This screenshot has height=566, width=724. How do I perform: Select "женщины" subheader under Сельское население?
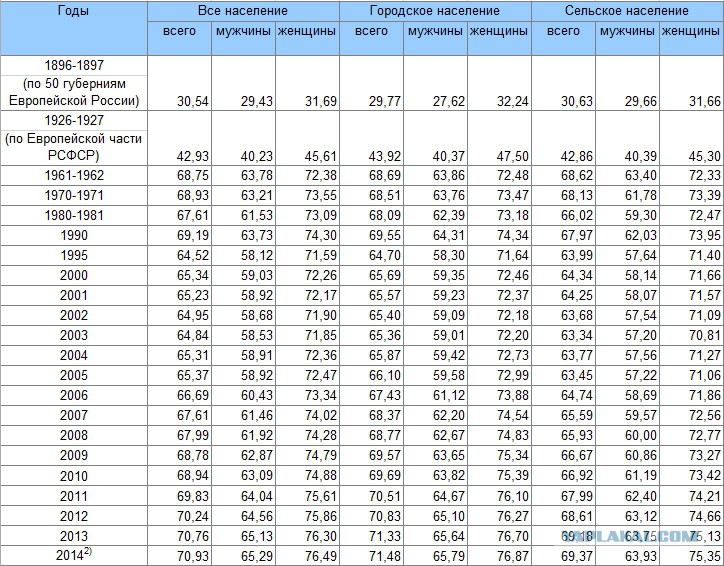(691, 31)
